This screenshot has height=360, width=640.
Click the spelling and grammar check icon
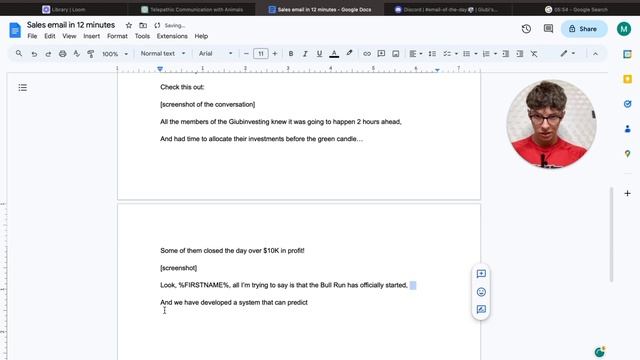76,53
